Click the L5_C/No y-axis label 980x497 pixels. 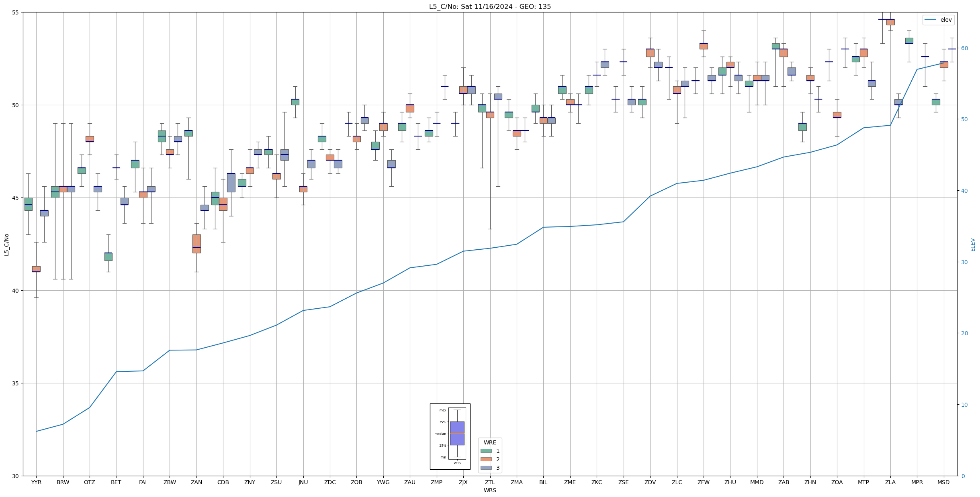point(6,244)
